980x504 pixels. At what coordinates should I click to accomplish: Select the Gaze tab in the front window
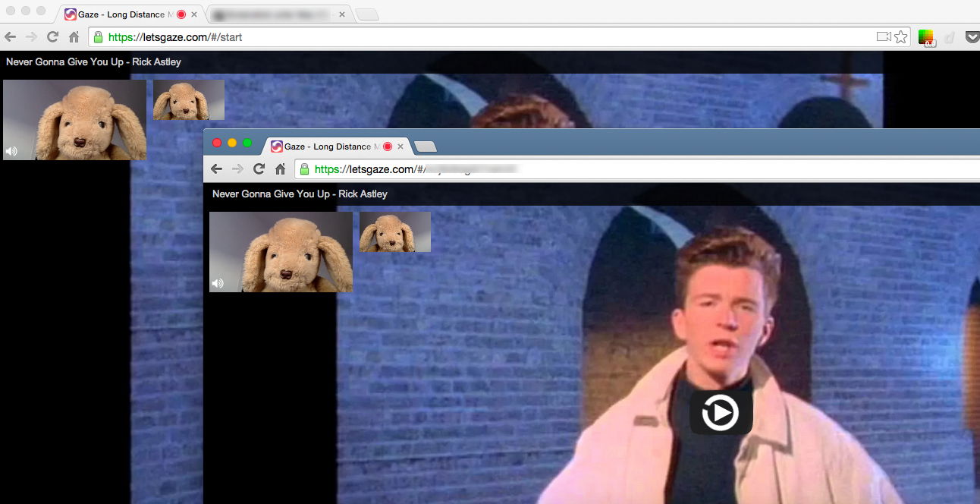[x=337, y=146]
